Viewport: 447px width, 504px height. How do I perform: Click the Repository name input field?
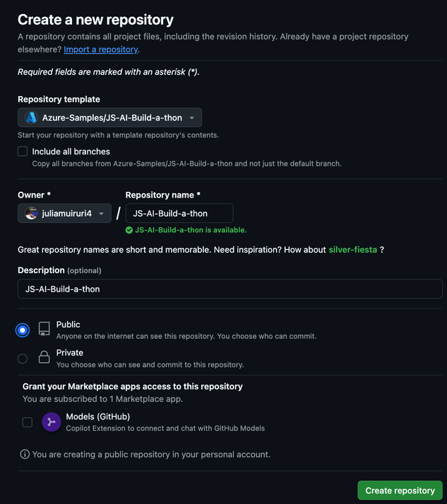179,213
